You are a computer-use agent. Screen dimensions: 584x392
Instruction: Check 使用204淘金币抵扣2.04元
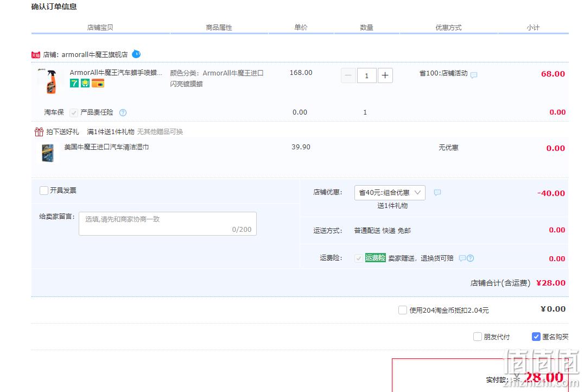pos(403,310)
